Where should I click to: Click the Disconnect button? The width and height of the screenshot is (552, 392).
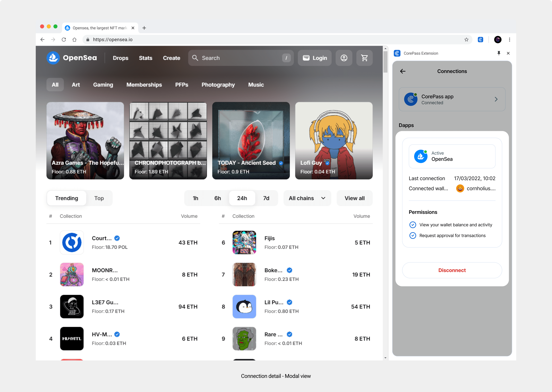pyautogui.click(x=452, y=270)
